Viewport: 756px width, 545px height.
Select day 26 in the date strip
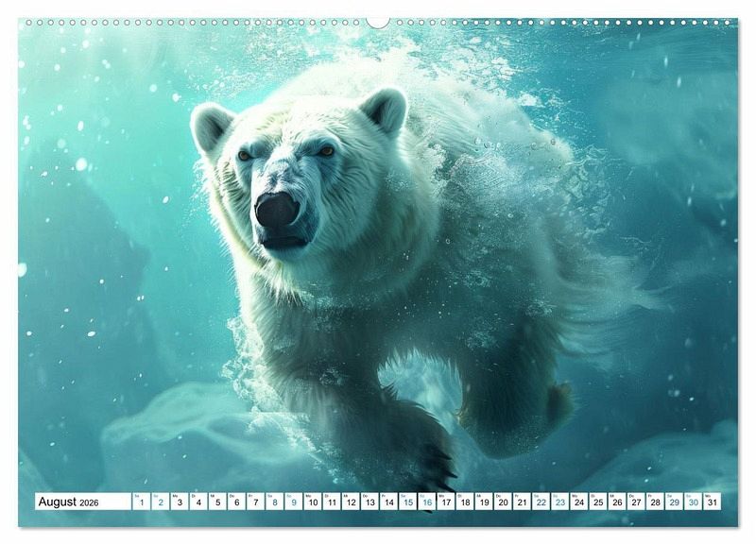(618, 502)
